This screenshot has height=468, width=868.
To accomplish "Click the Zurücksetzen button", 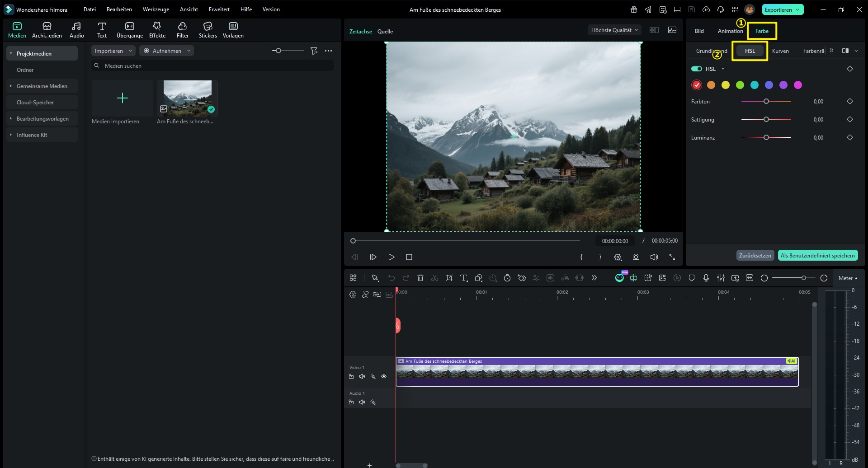I will tap(755, 255).
